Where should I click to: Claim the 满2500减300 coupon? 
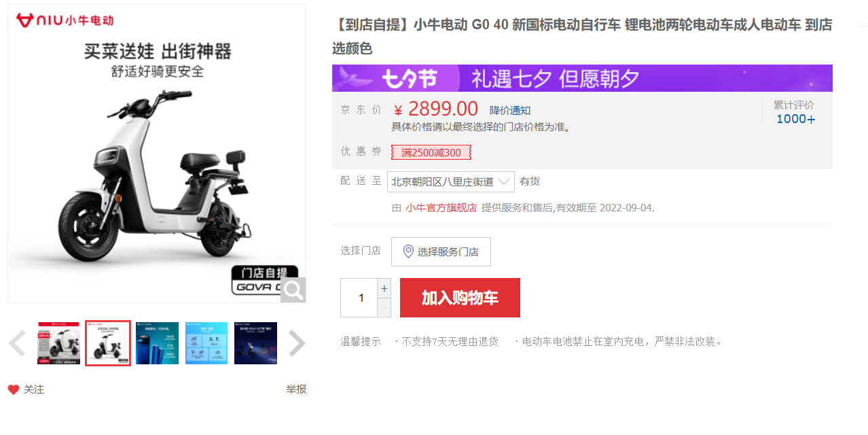pos(431,152)
